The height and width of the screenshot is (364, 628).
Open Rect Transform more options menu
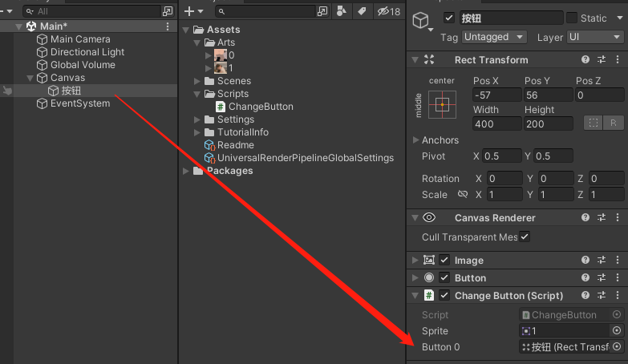pyautogui.click(x=618, y=59)
